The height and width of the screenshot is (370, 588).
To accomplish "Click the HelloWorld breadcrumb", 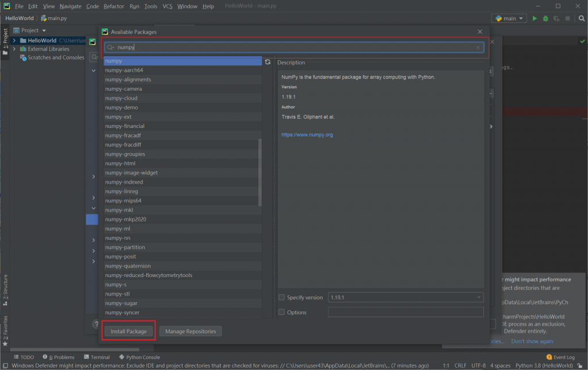I will pyautogui.click(x=20, y=18).
